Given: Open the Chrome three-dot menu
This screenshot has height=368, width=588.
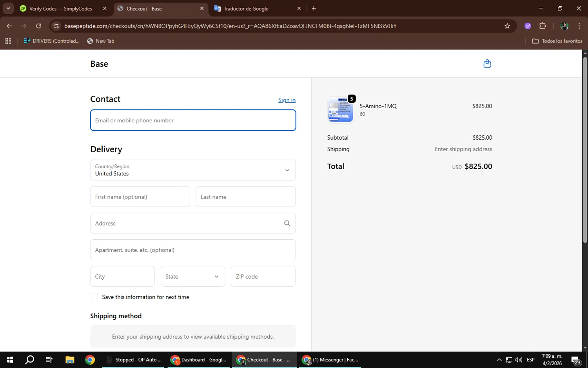Looking at the screenshot, I should click(x=579, y=26).
